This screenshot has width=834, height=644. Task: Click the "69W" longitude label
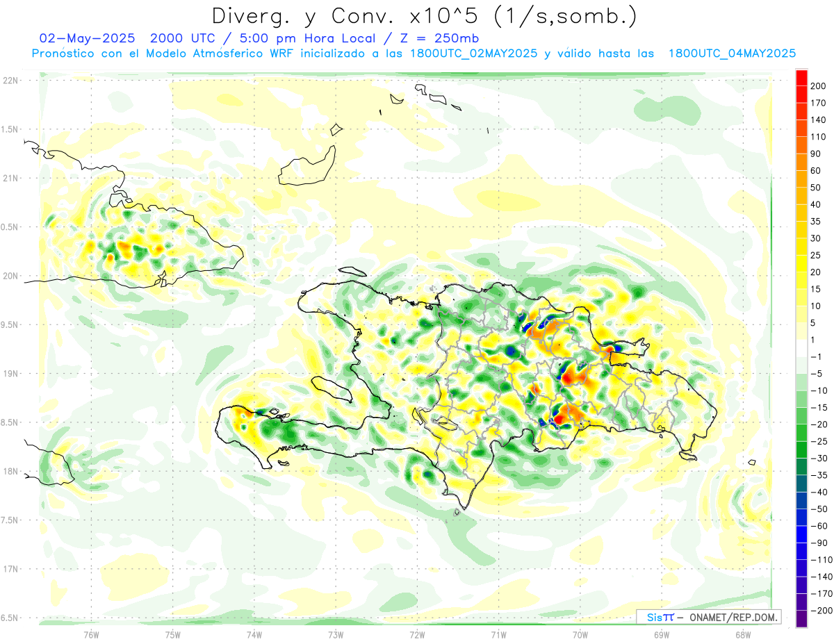click(x=662, y=634)
